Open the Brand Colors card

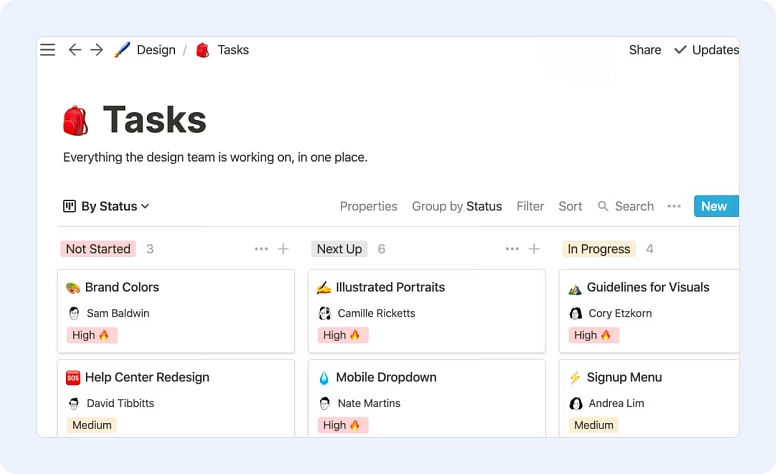(x=122, y=287)
